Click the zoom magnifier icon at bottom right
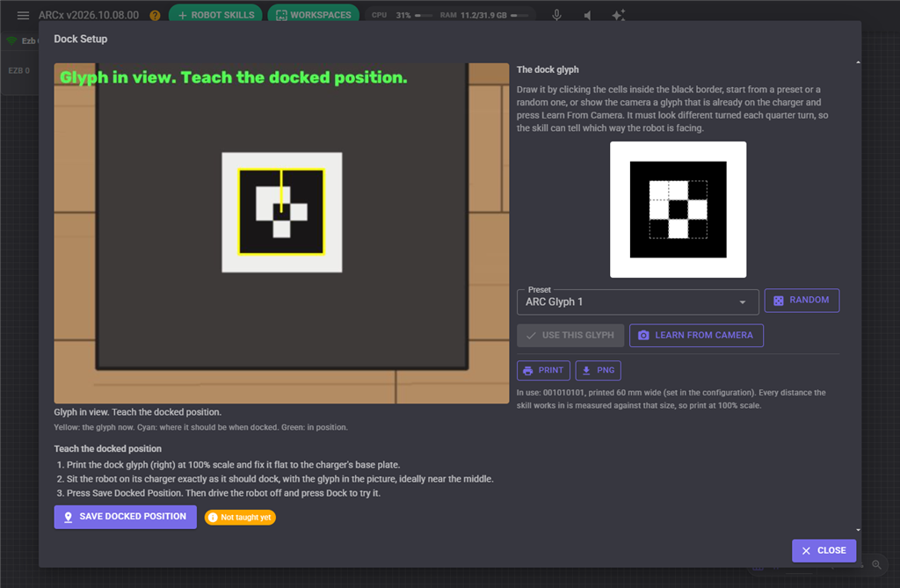Viewport: 900px width, 588px height. click(876, 565)
